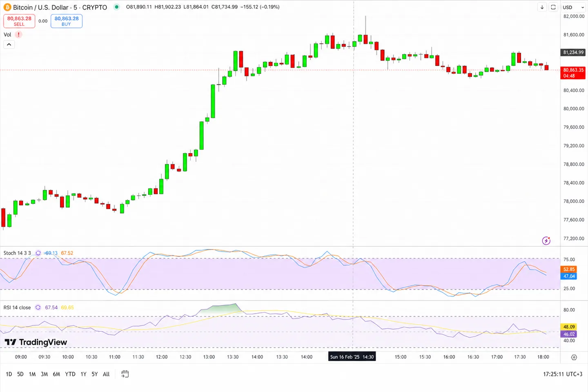The width and height of the screenshot is (588, 392).
Task: Click the red Vol warning exclamation icon
Action: (x=18, y=35)
